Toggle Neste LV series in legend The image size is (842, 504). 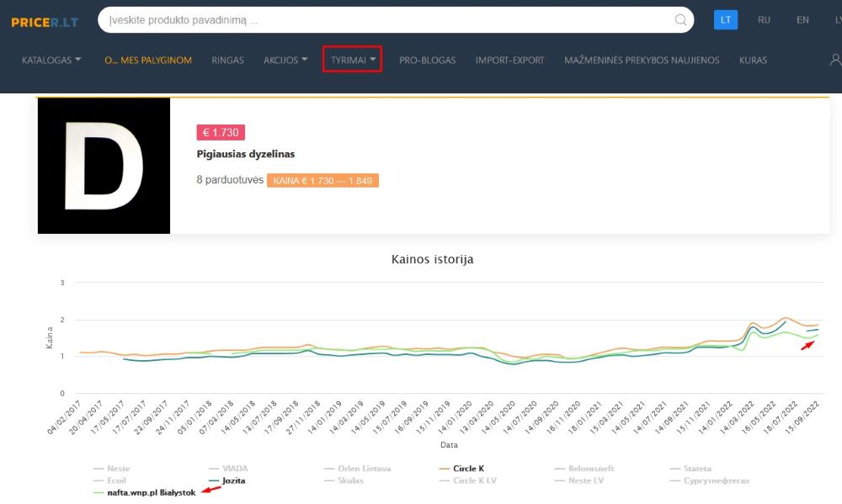pos(579,480)
